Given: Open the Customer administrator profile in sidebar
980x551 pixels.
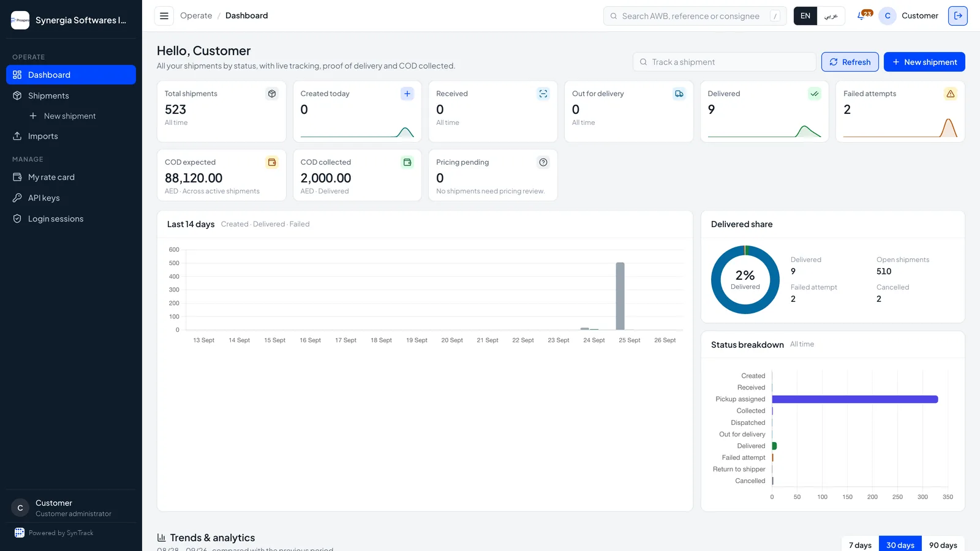Looking at the screenshot, I should pyautogui.click(x=71, y=508).
